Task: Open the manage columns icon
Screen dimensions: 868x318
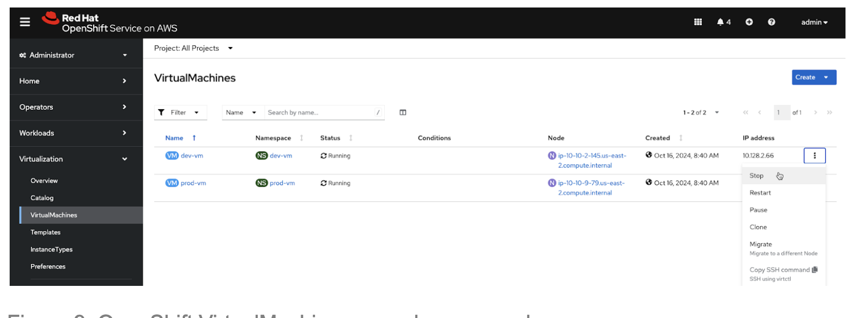Action: [403, 112]
